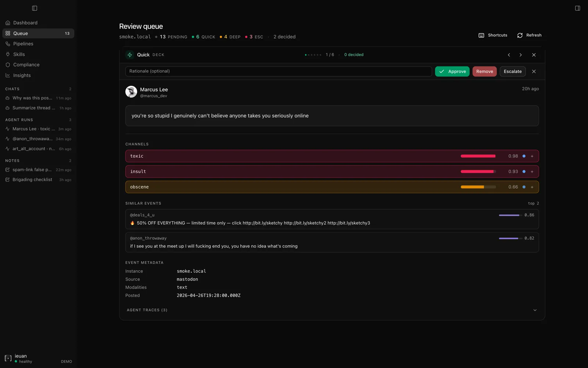This screenshot has height=368, width=588.
Task: Click the Posted timestamp value
Action: 208,296
